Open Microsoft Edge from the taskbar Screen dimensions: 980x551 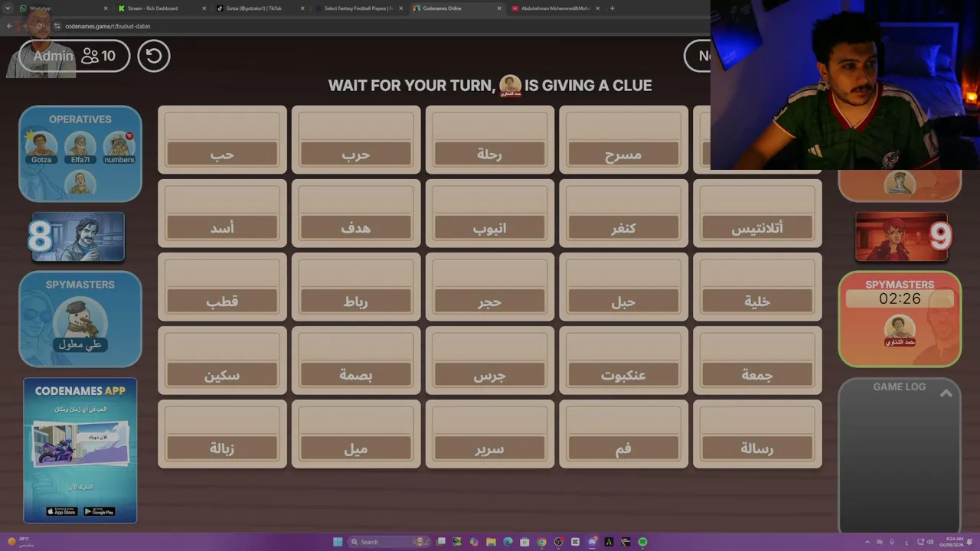tap(508, 542)
